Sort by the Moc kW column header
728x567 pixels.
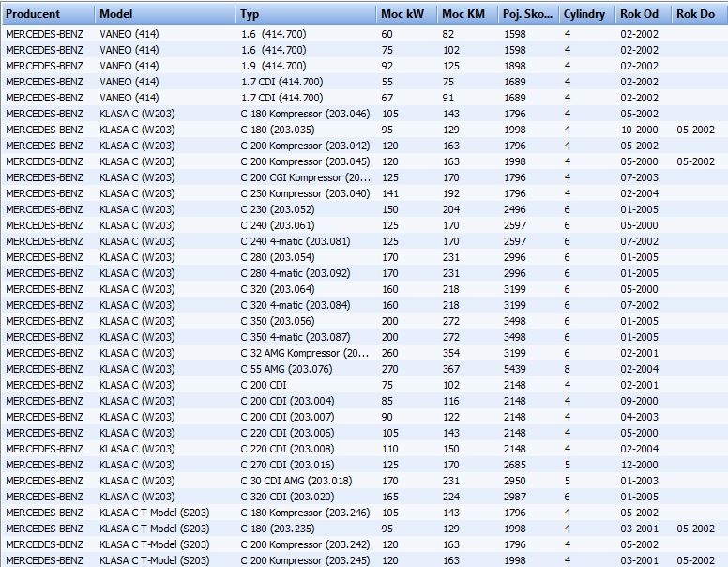[x=406, y=14]
